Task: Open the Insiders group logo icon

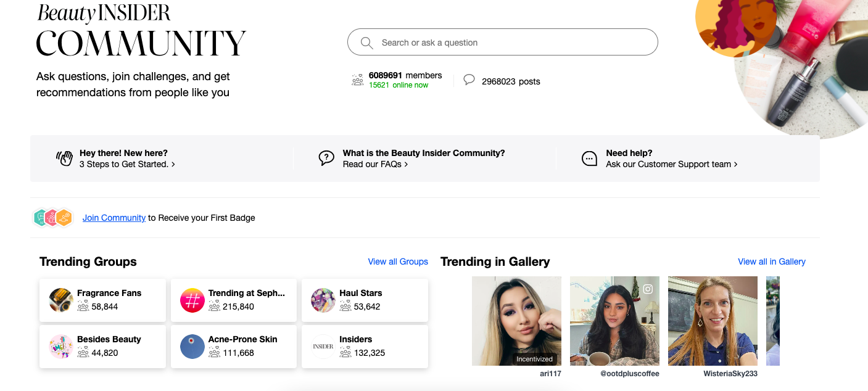Action: coord(323,347)
